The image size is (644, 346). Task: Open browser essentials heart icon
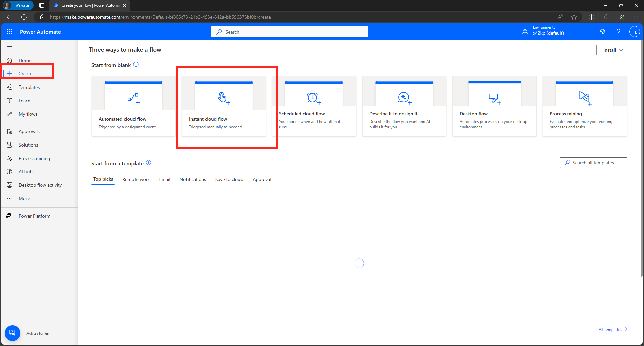coord(621,17)
